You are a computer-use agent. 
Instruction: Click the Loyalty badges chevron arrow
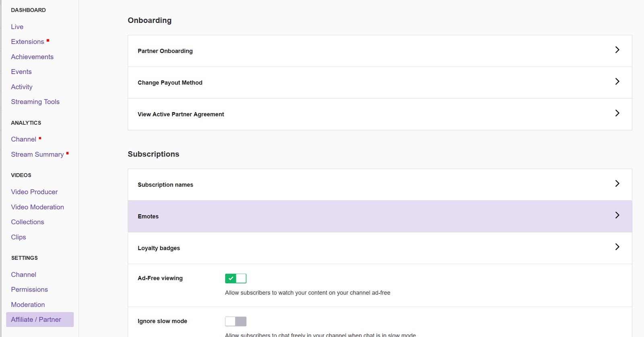[617, 247]
